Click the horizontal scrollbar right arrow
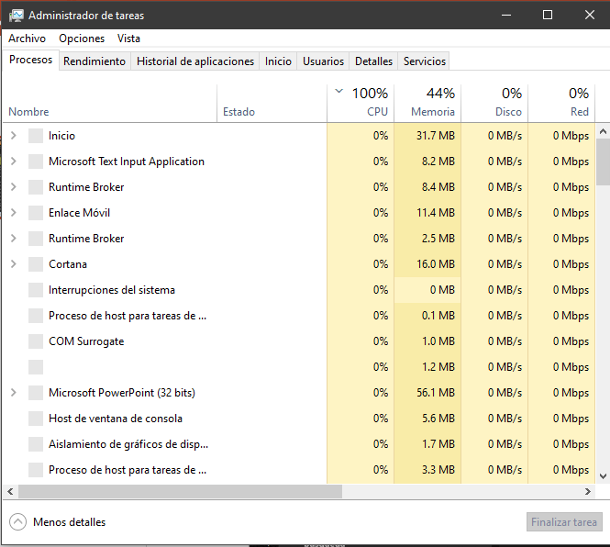The image size is (610, 547). pos(589,492)
